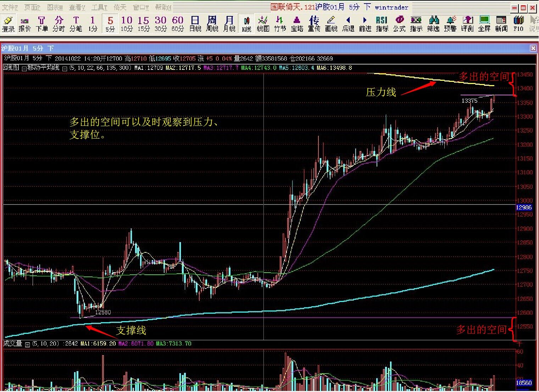Switch to 全屏 full screen mode
The image size is (539, 392).
click(x=484, y=24)
